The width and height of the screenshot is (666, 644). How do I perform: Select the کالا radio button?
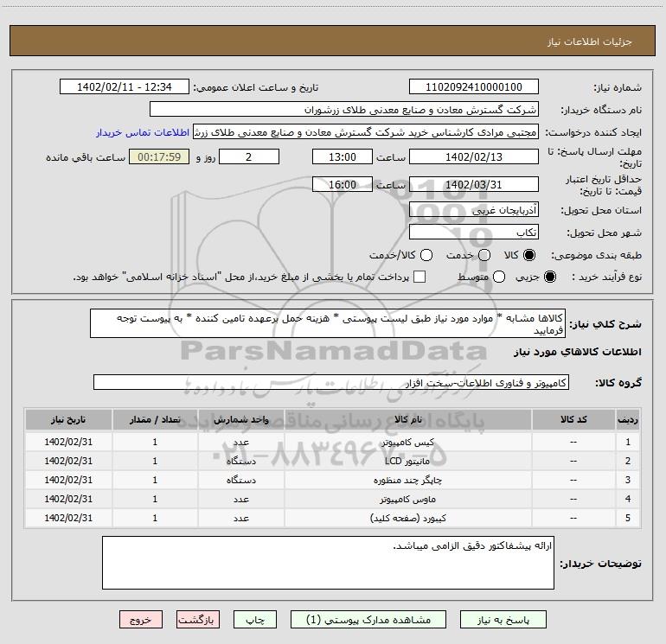pyautogui.click(x=529, y=255)
